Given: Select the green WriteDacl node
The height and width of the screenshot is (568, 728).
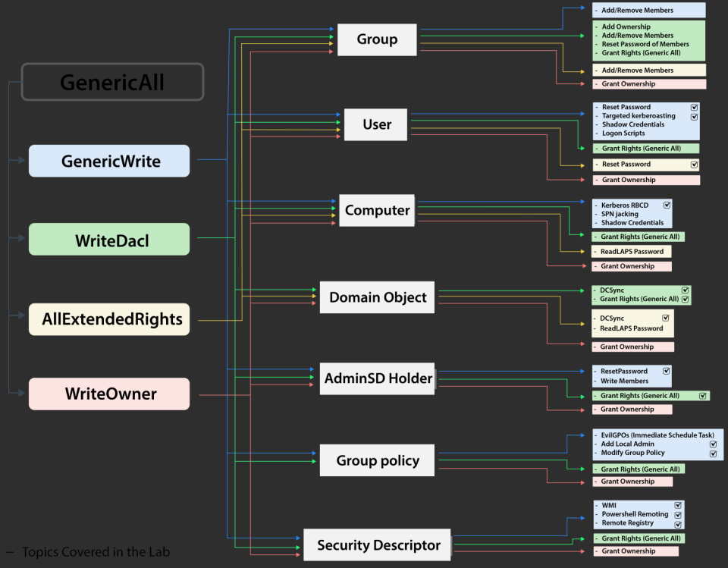Looking at the screenshot, I should pos(109,240).
